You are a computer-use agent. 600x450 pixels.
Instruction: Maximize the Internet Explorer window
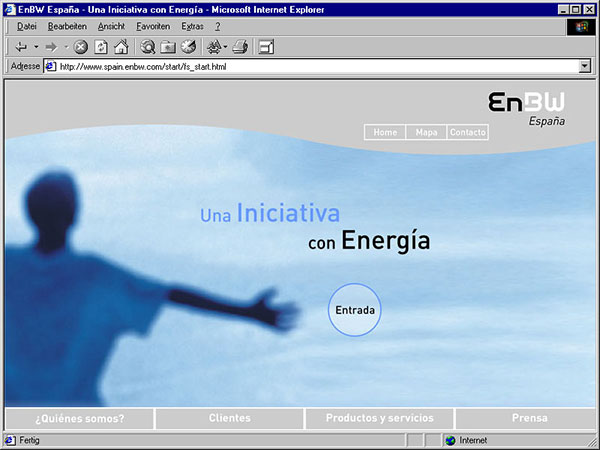[576, 10]
